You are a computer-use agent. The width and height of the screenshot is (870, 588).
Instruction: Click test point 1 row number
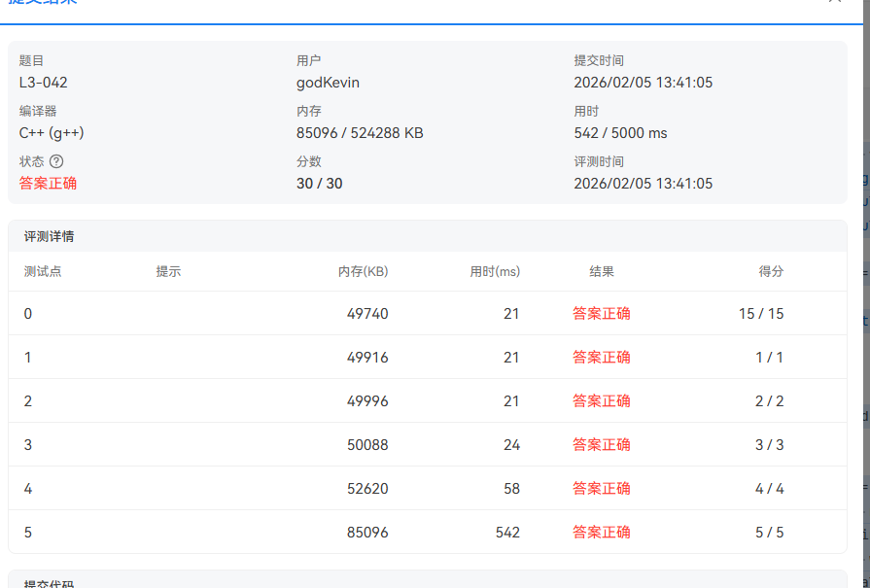pyautogui.click(x=28, y=358)
